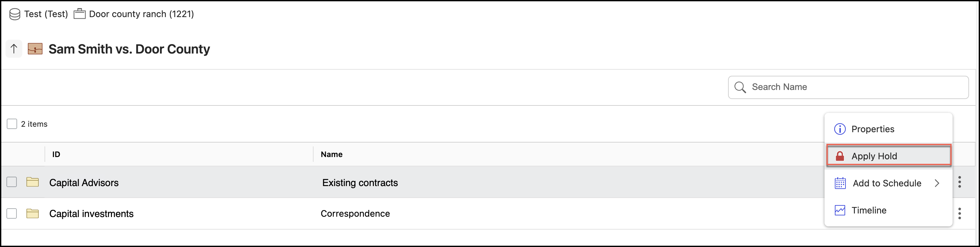Click the folder icon beside Capital Advisors
The image size is (980, 247).
(x=33, y=182)
